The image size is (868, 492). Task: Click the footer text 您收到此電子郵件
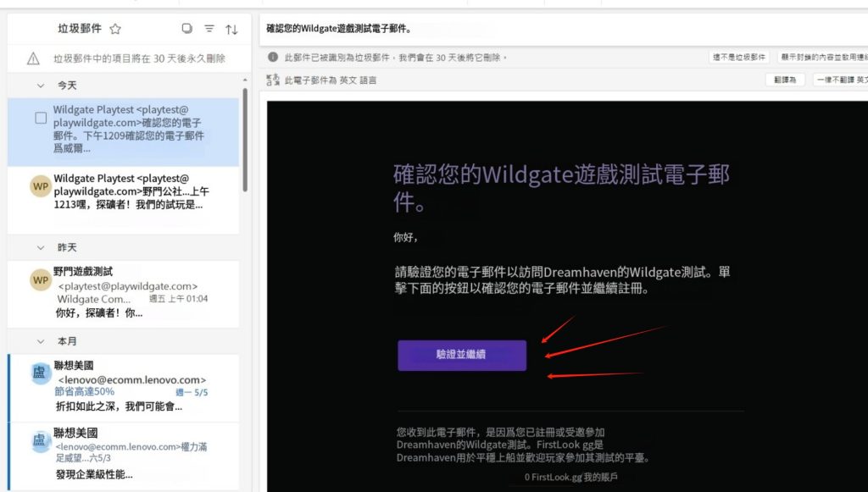tap(524, 445)
